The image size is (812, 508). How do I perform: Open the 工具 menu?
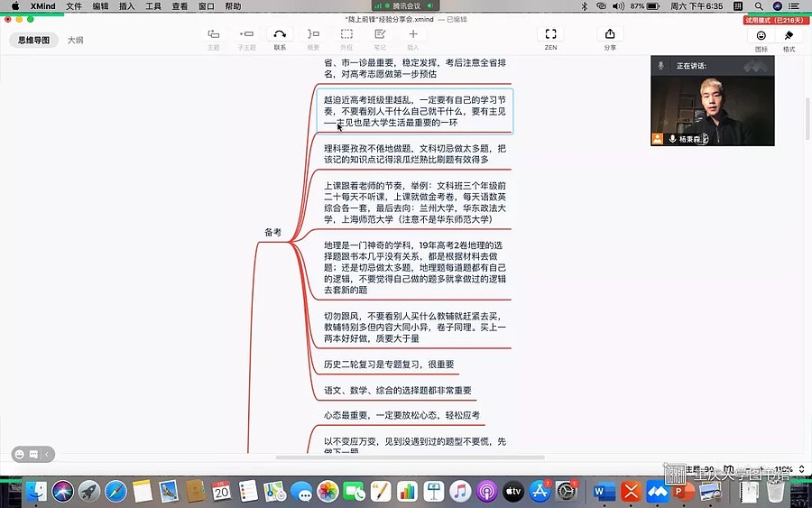(x=153, y=6)
